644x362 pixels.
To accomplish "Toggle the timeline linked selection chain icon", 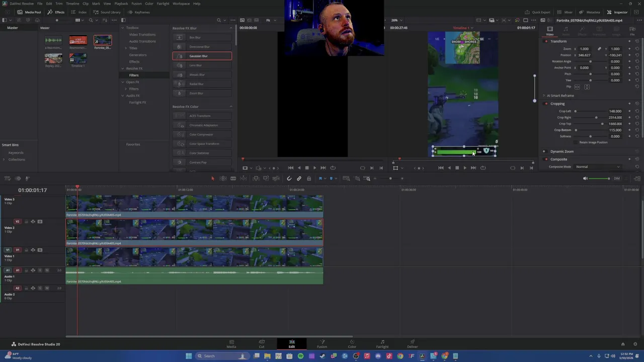I will (299, 178).
